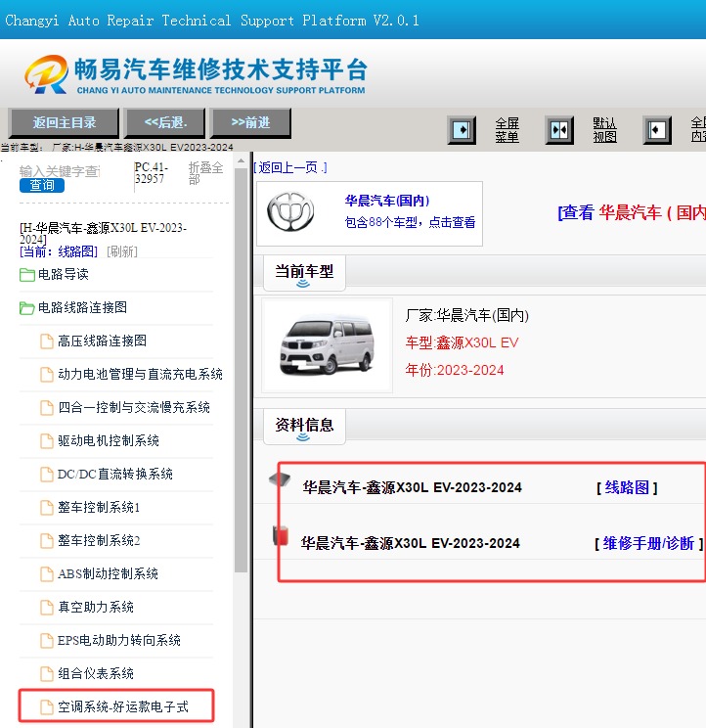The height and width of the screenshot is (728, 706).
Task: Click document icon beside 动力电池管理与直流充电系统
Action: (46, 374)
